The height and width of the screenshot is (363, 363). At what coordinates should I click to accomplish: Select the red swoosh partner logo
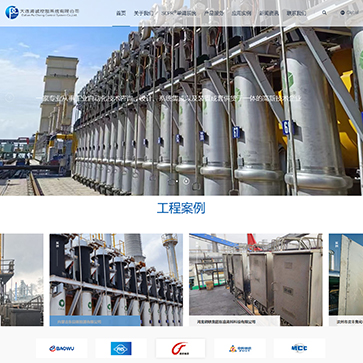pos(180,348)
